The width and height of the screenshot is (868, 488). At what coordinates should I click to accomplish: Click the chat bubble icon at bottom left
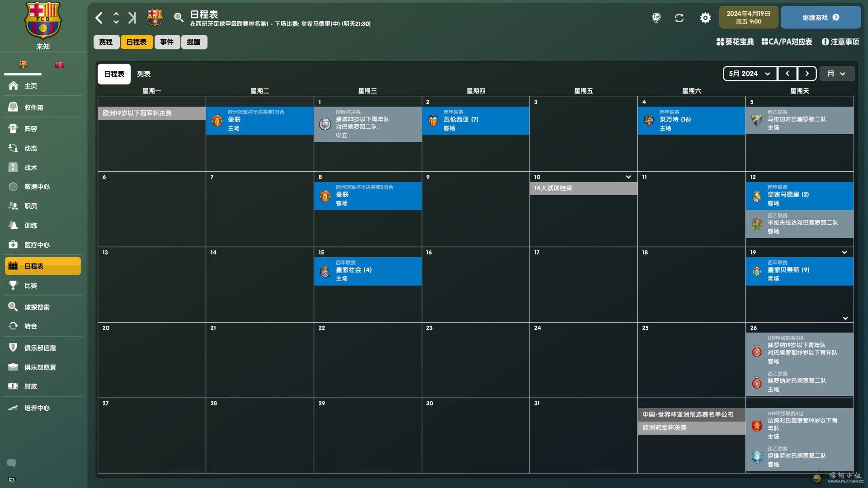12,463
